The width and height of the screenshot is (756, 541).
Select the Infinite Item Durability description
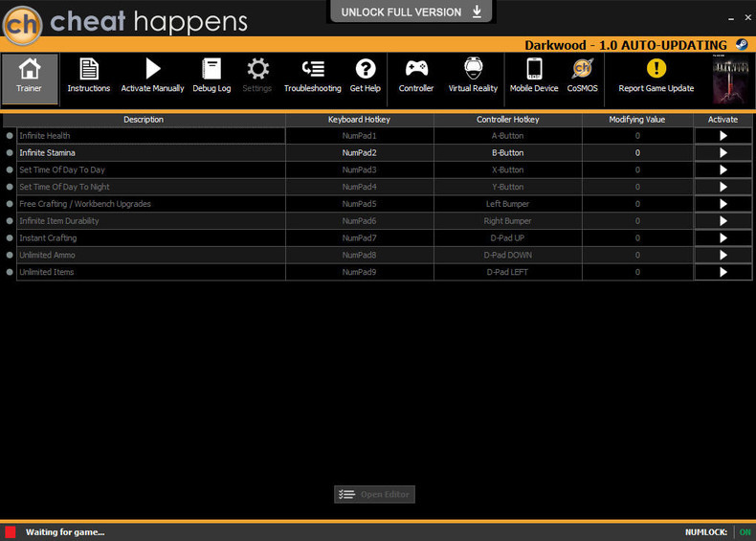click(151, 221)
